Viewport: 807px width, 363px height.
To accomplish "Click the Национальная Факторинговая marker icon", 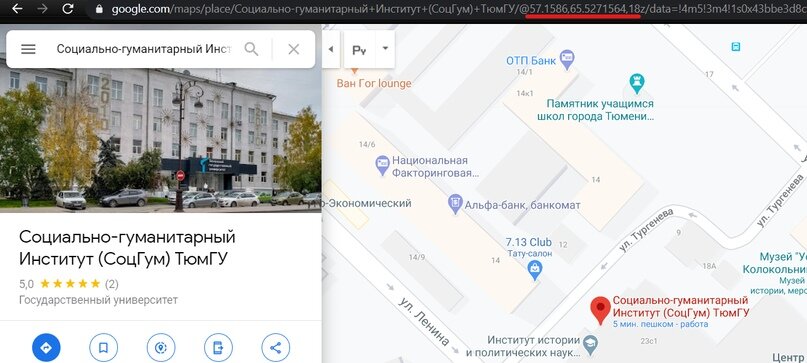I will point(382,165).
